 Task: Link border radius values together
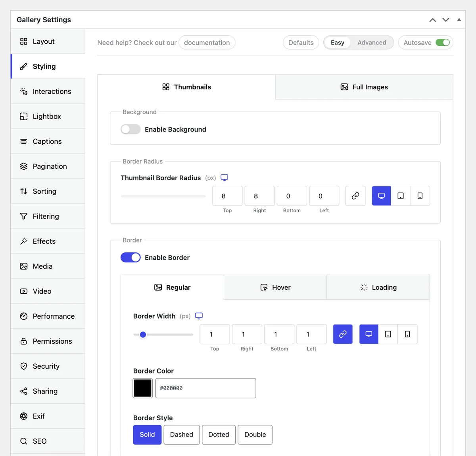[x=355, y=196]
